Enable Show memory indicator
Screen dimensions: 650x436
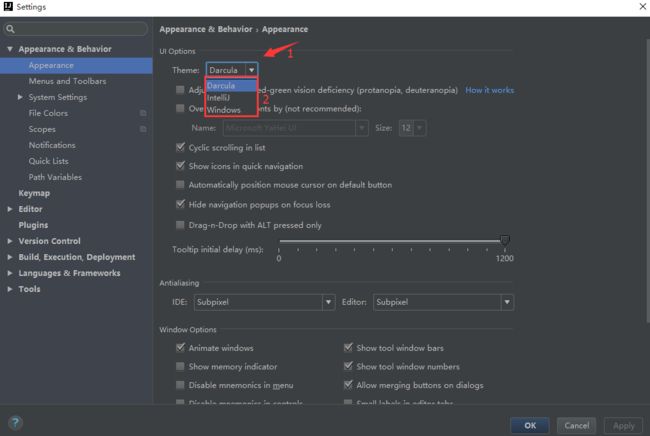pyautogui.click(x=180, y=366)
